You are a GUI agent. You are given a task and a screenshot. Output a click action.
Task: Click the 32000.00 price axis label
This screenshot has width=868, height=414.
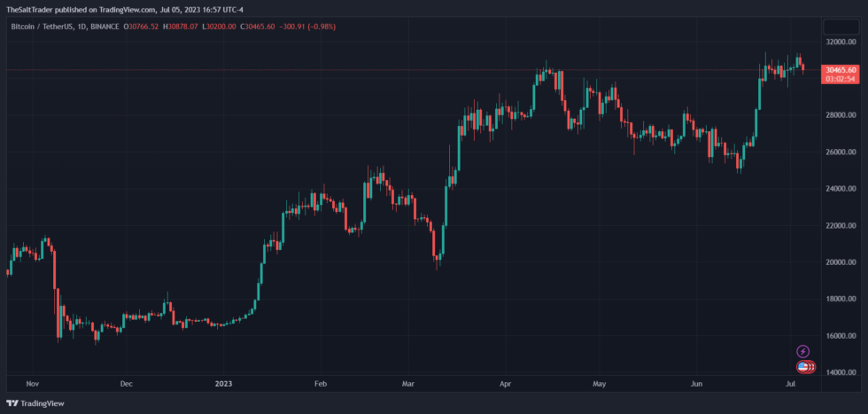pos(840,43)
